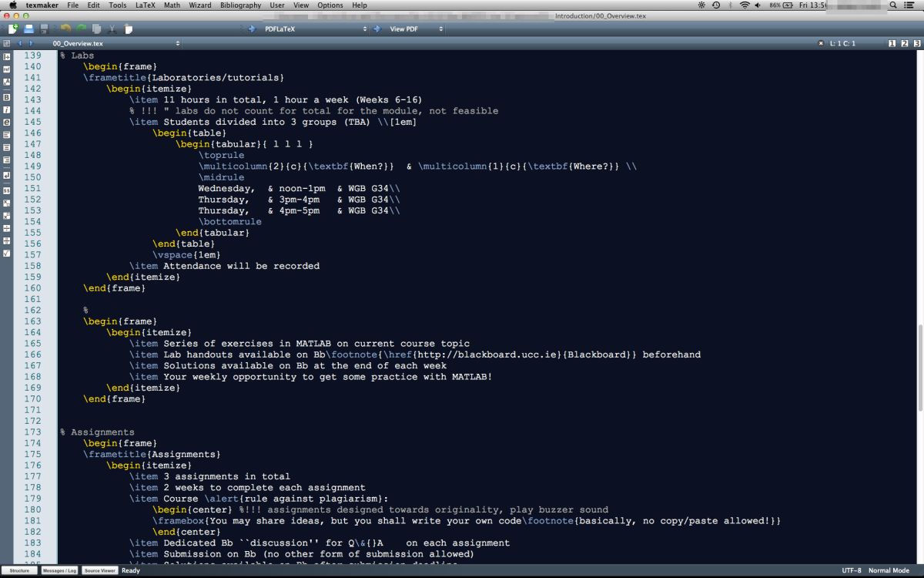Copy selection using the Copy icon

point(96,29)
